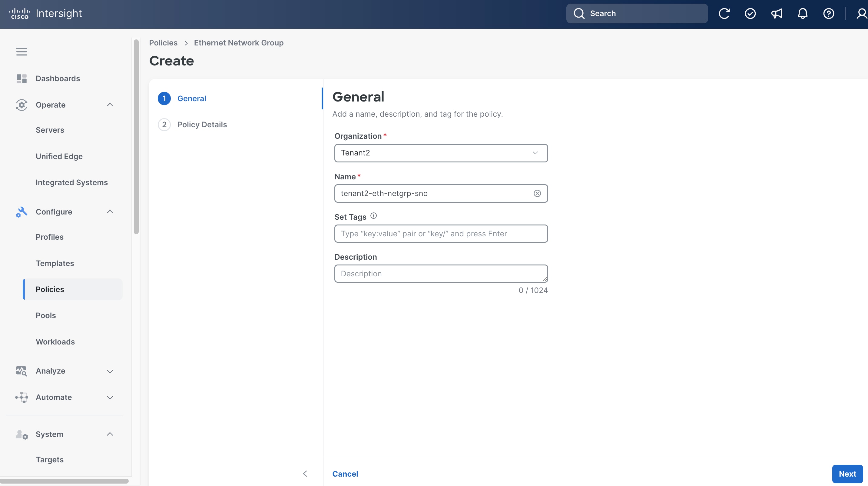Viewport: 868px width, 486px height.
Task: Collapse the wizard steps panel arrow
Action: [305, 474]
